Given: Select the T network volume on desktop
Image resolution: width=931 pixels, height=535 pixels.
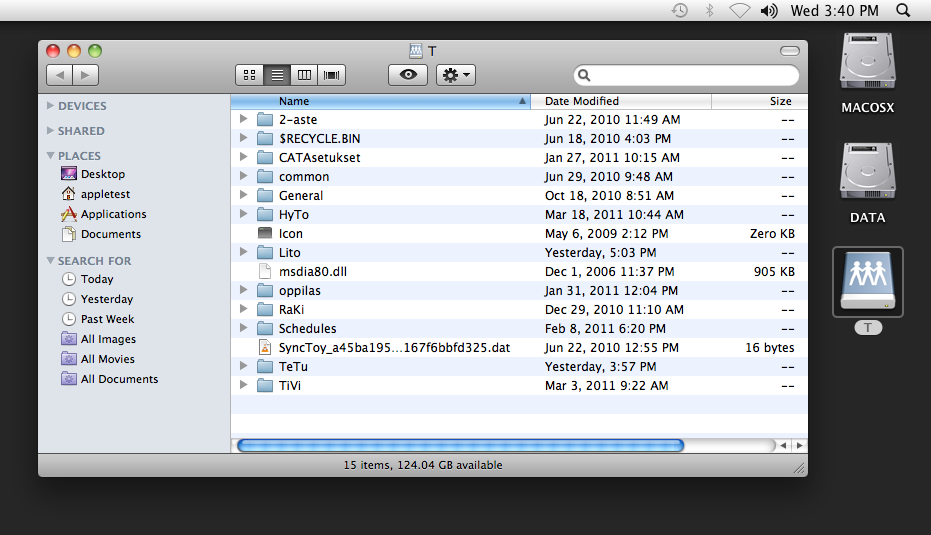Looking at the screenshot, I should coord(867,282).
